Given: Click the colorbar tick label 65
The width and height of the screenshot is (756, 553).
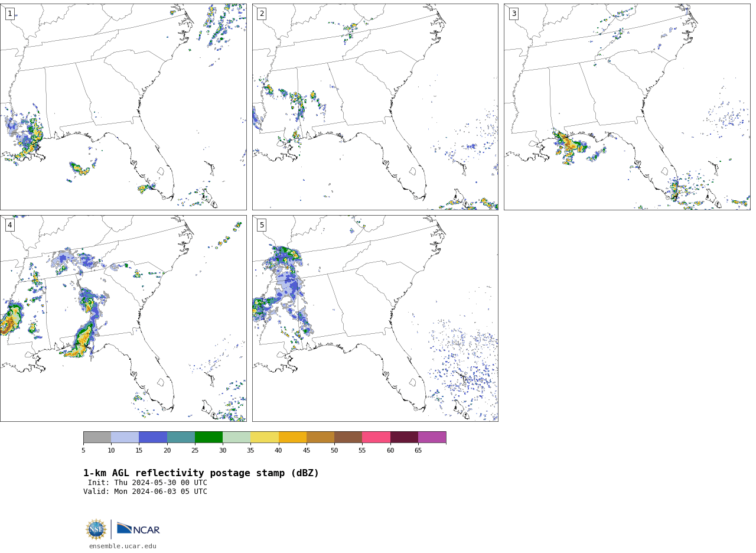Looking at the screenshot, I should 418,450.
